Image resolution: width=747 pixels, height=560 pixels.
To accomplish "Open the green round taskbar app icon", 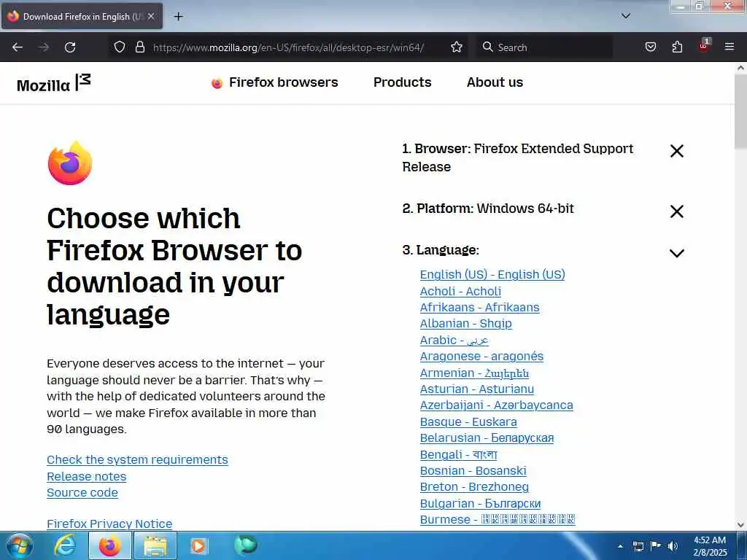I will click(246, 545).
